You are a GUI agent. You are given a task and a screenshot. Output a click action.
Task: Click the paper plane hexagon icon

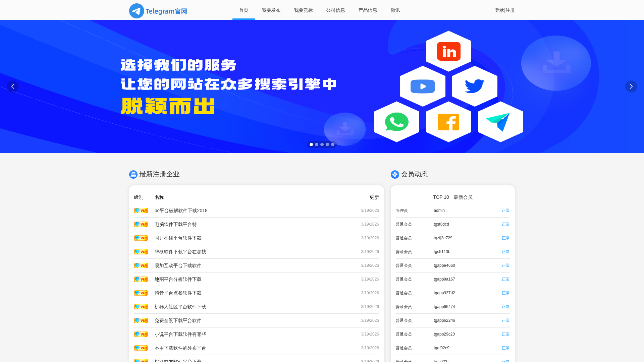pos(500,122)
